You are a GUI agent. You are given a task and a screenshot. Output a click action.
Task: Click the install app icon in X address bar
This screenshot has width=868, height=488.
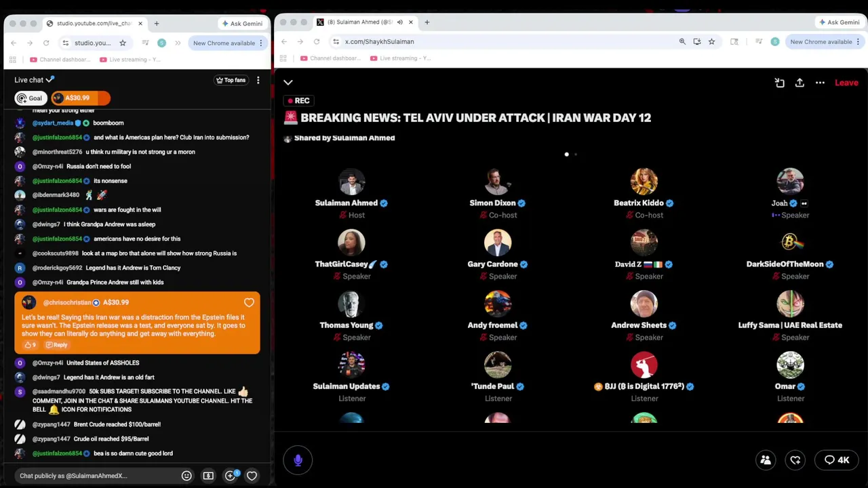697,41
